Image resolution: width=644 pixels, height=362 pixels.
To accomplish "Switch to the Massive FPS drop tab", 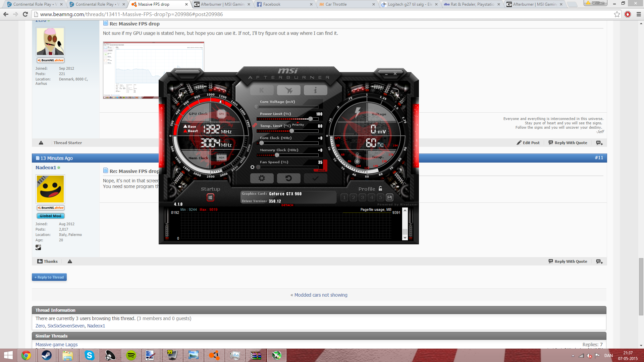I will tap(159, 4).
